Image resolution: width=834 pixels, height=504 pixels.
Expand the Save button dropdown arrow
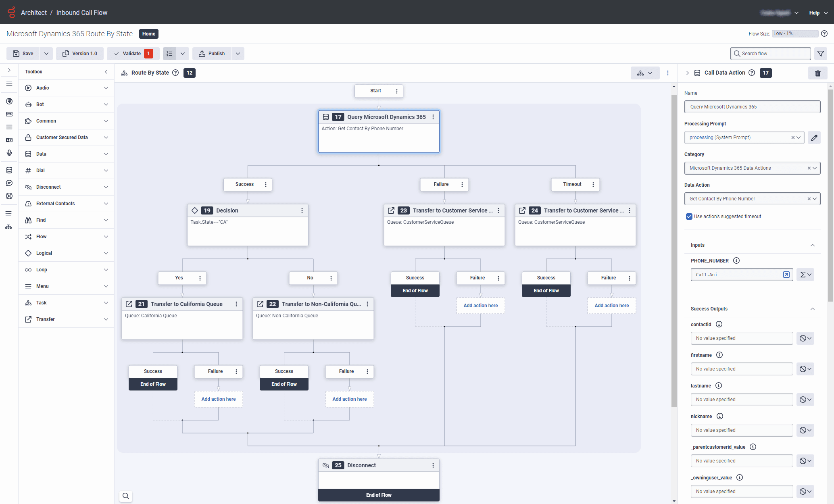click(x=46, y=53)
